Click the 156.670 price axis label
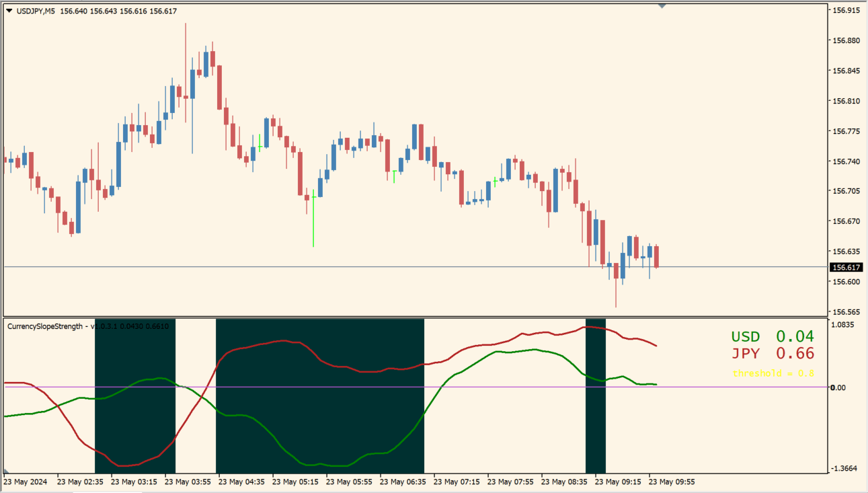Image resolution: width=868 pixels, height=493 pixels. pyautogui.click(x=846, y=221)
